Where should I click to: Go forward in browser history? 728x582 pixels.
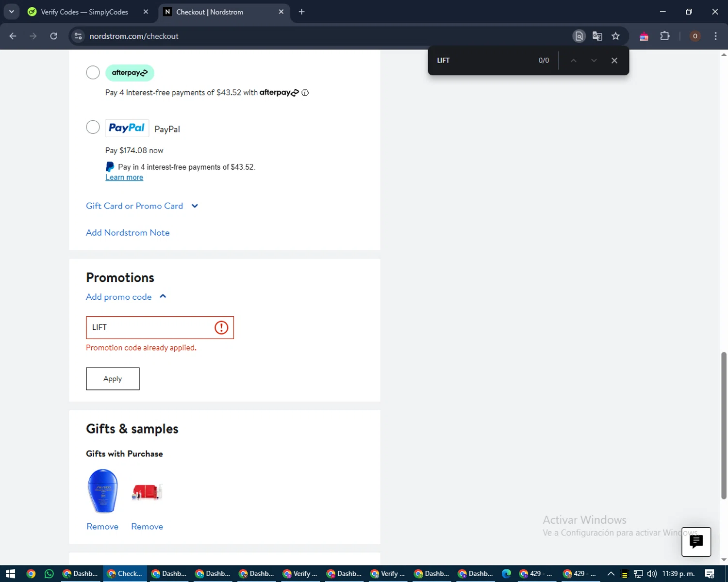tap(33, 36)
